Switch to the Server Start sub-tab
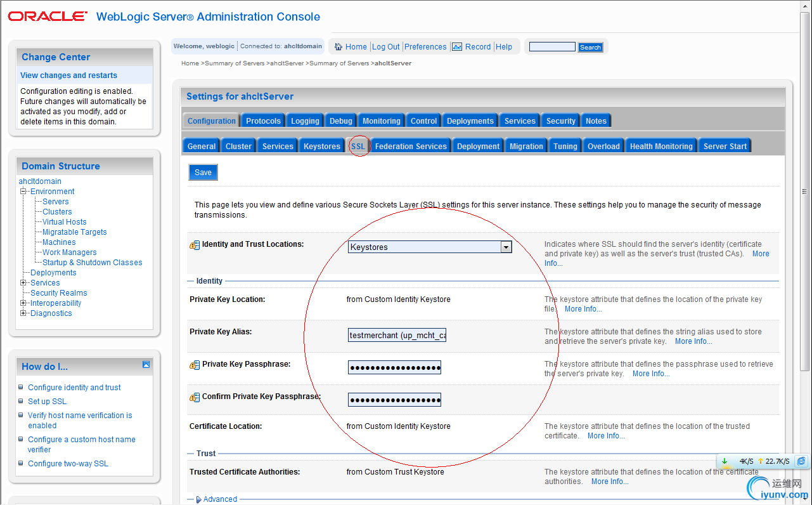Viewport: 812px width, 505px height. coord(725,147)
